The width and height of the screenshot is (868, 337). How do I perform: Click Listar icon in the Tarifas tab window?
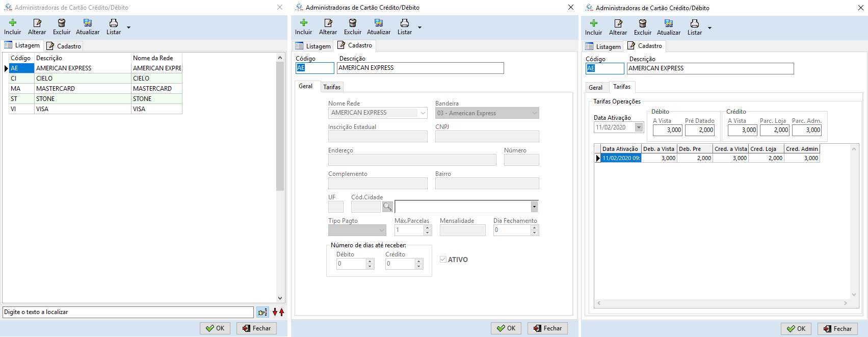695,23
